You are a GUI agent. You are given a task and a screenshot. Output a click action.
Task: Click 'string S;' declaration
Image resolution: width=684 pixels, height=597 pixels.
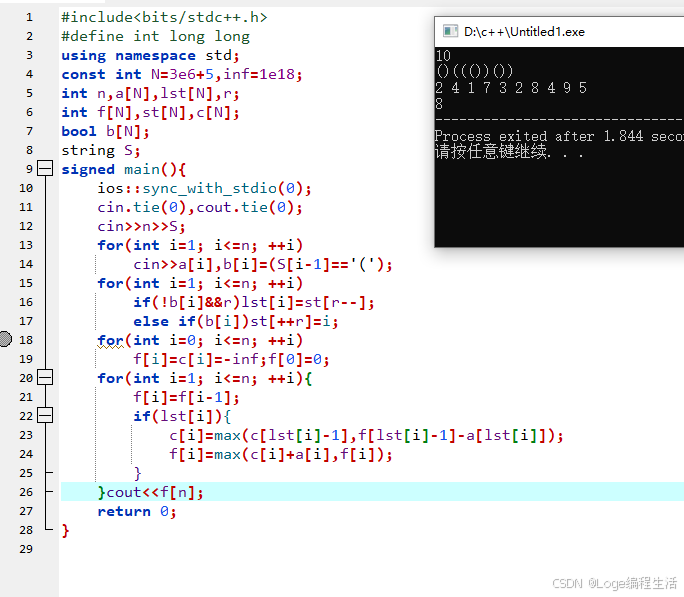click(101, 150)
